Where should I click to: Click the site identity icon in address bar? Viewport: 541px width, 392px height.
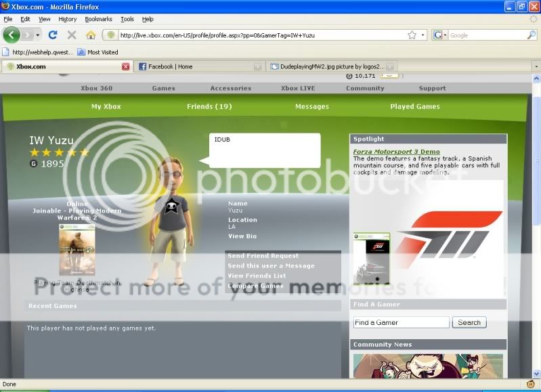click(111, 35)
